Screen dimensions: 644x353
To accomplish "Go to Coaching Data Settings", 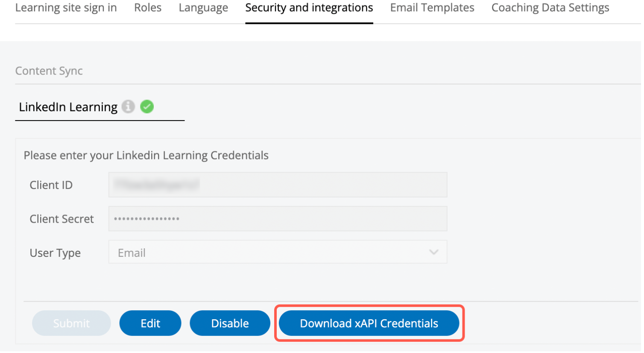I will point(550,7).
